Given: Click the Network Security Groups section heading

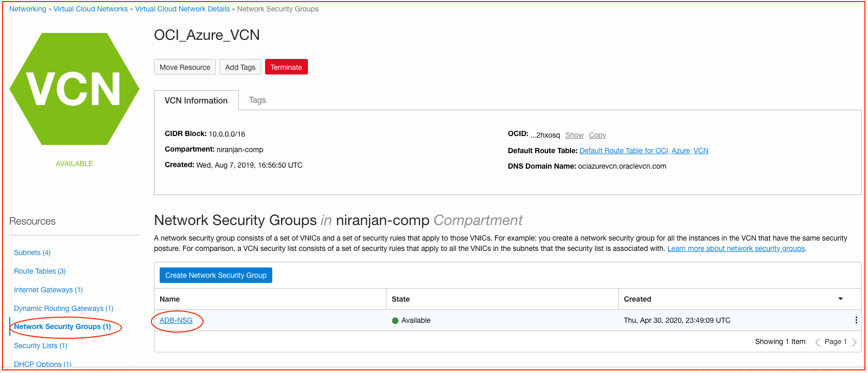Looking at the screenshot, I should click(338, 220).
